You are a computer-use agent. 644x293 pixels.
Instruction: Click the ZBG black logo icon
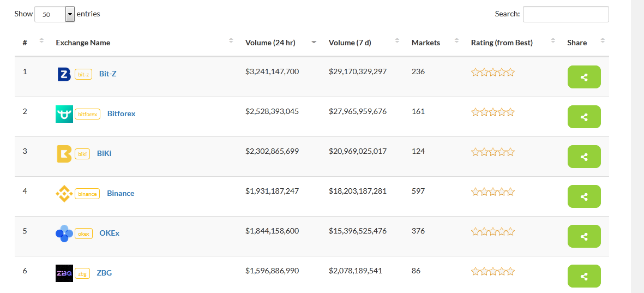(64, 273)
